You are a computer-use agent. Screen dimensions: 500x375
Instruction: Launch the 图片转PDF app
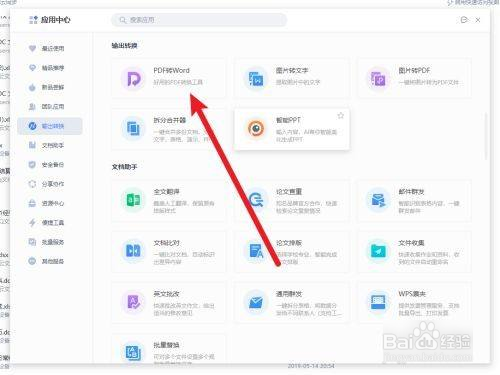click(x=414, y=79)
